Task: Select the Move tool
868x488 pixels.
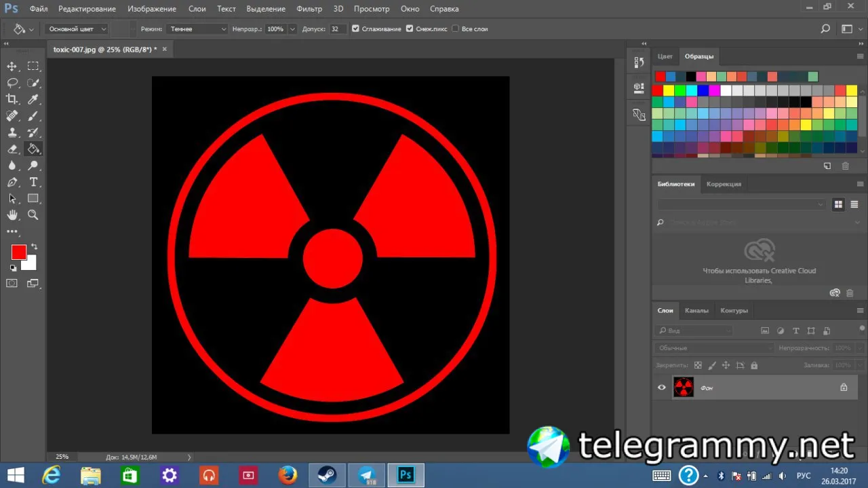Action: click(x=12, y=67)
